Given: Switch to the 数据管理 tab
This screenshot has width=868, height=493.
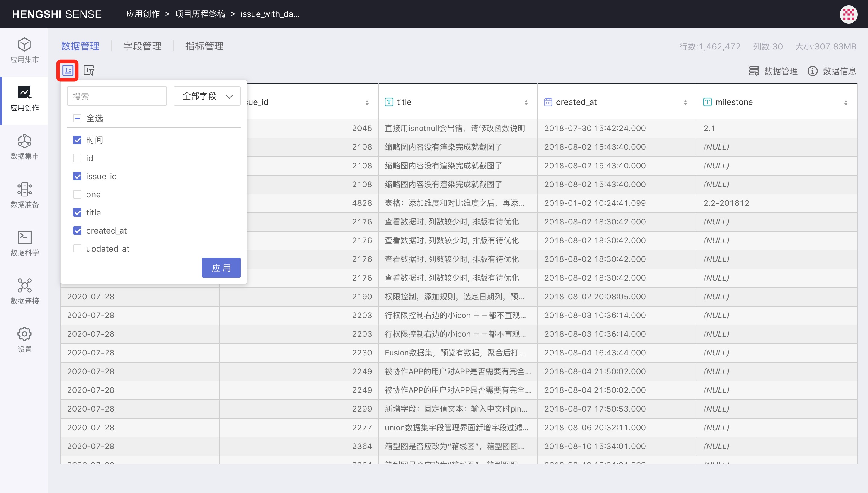Looking at the screenshot, I should tap(80, 46).
